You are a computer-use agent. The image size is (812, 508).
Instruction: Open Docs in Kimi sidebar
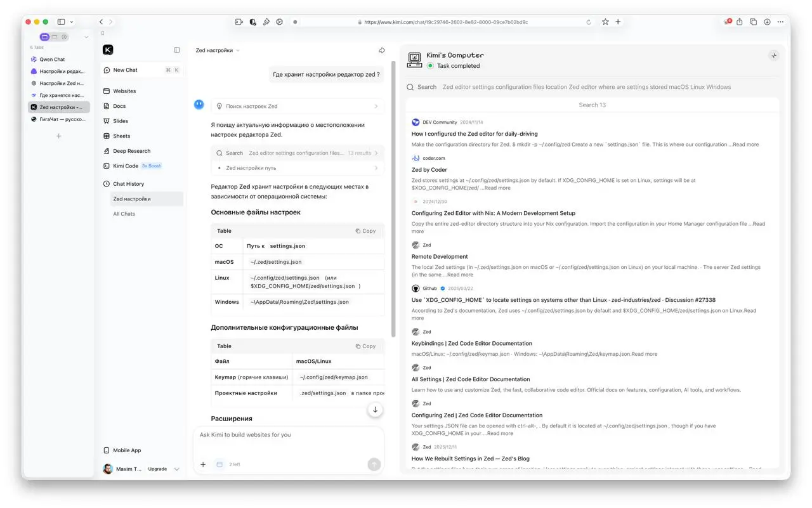pos(141,106)
